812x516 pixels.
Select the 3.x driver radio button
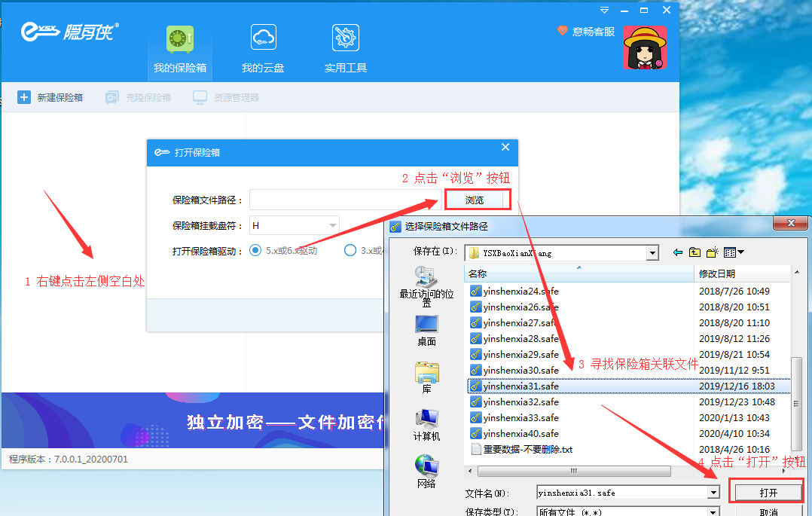click(x=350, y=250)
